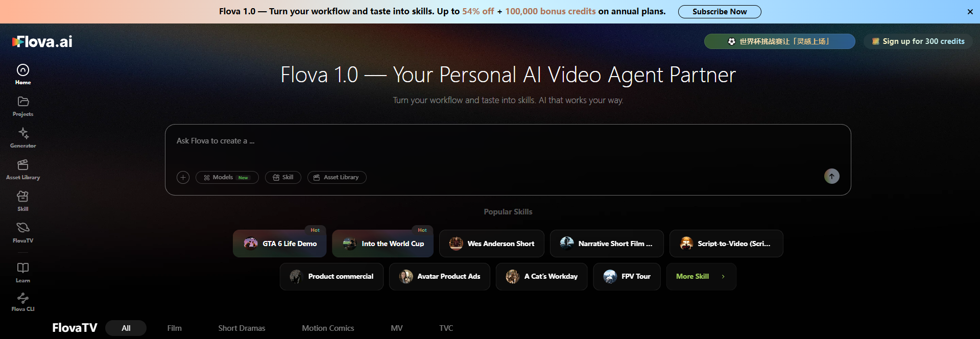Open Flova CLI in the sidebar
This screenshot has height=339, width=980.
tap(23, 302)
